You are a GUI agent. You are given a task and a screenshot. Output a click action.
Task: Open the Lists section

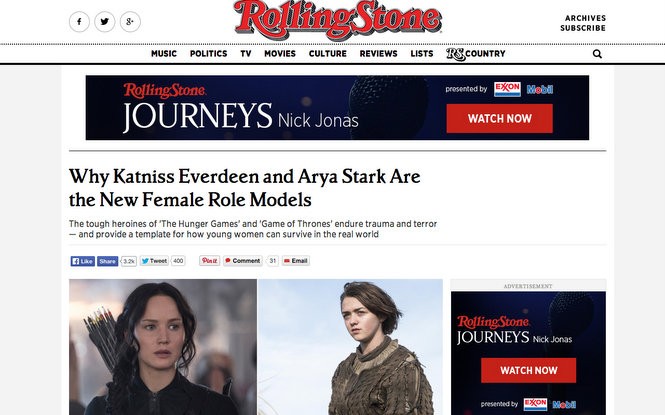tap(422, 54)
